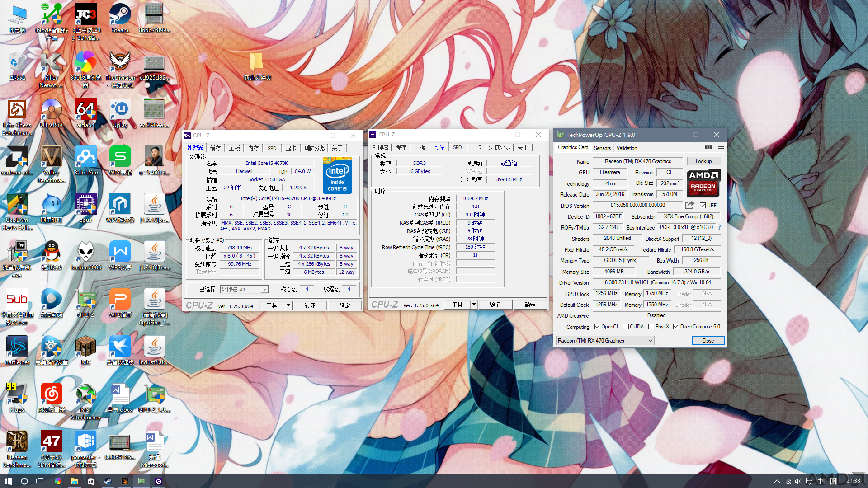The height and width of the screenshot is (488, 868).
Task: Expand the tools dropdown arrow in left CPU-Z
Action: [288, 305]
